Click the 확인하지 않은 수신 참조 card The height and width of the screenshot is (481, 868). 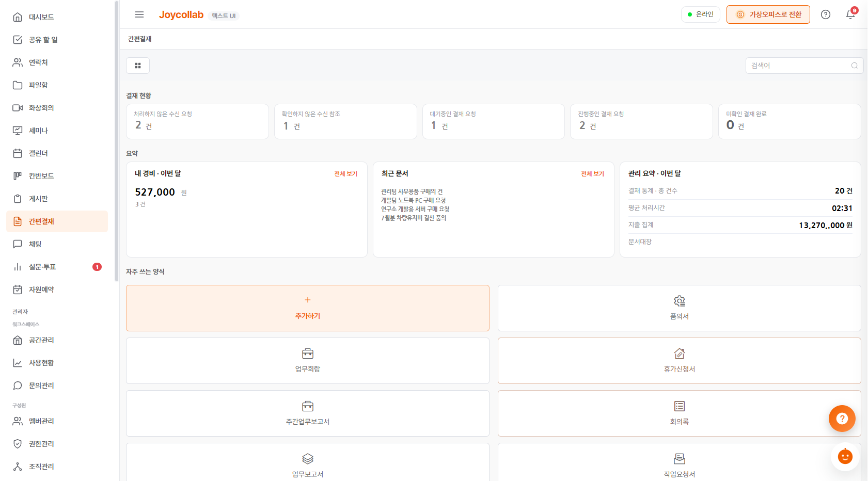point(345,121)
